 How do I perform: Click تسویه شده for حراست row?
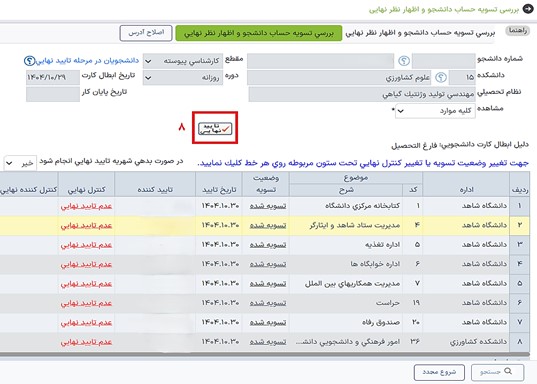pos(268,303)
